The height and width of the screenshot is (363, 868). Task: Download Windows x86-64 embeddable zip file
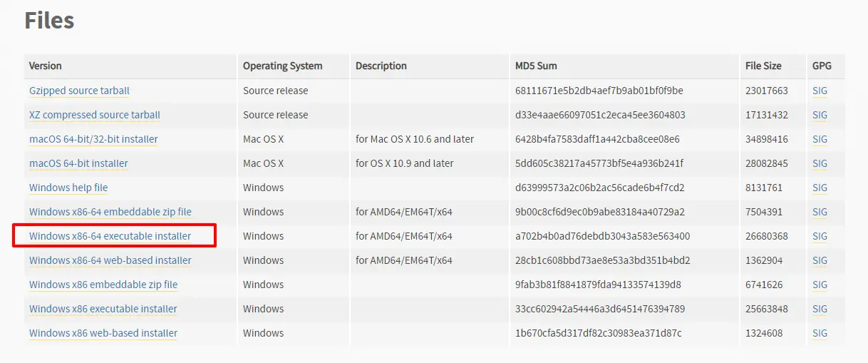point(110,212)
